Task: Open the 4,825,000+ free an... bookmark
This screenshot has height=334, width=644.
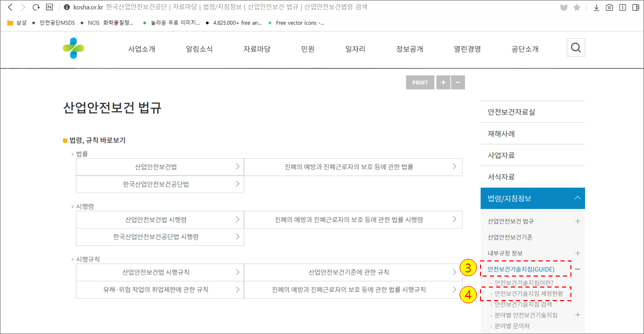Action: [x=235, y=23]
